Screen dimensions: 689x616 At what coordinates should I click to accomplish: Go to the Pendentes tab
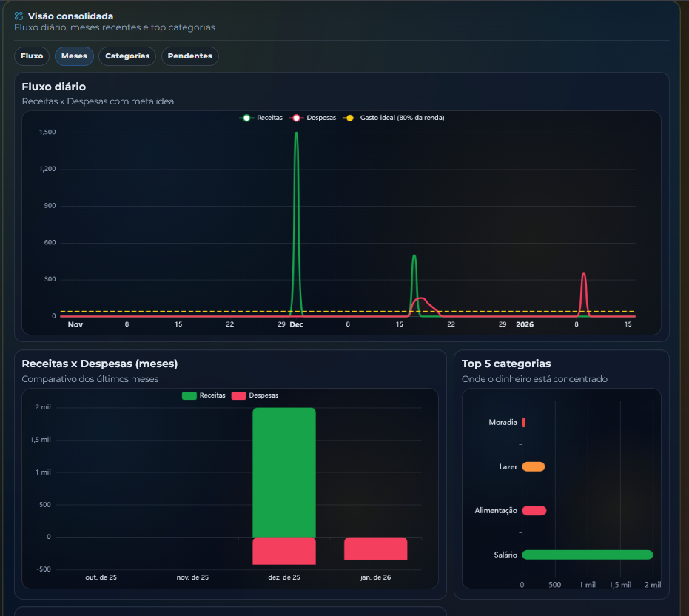(189, 56)
